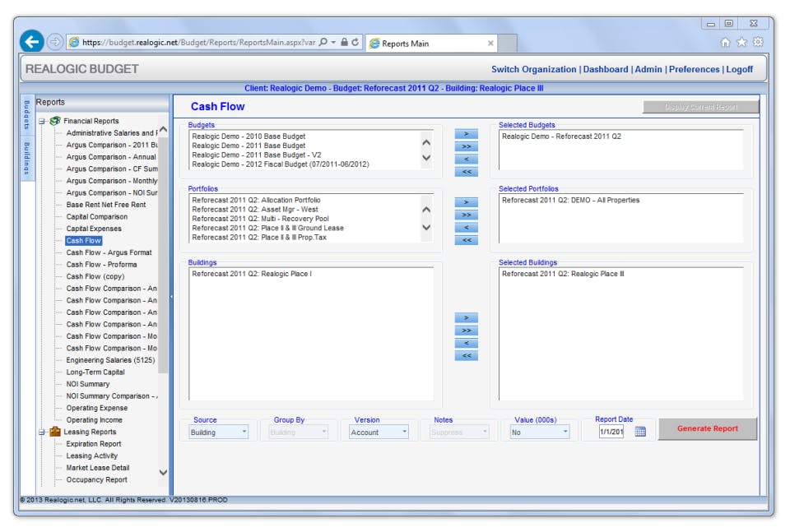Open Preferences link in header

point(694,69)
